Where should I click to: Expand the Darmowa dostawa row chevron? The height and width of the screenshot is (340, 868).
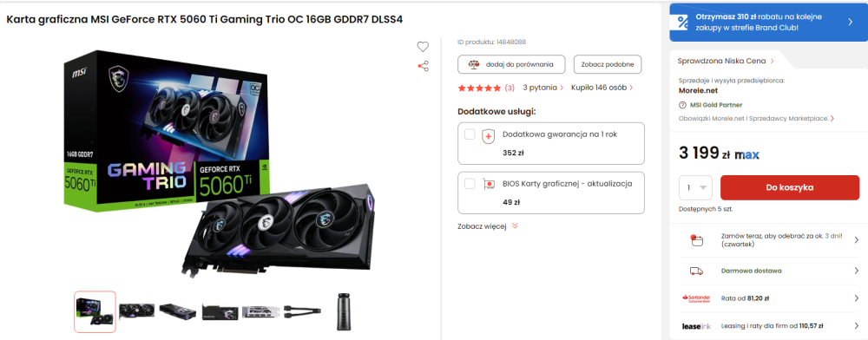[x=857, y=271]
